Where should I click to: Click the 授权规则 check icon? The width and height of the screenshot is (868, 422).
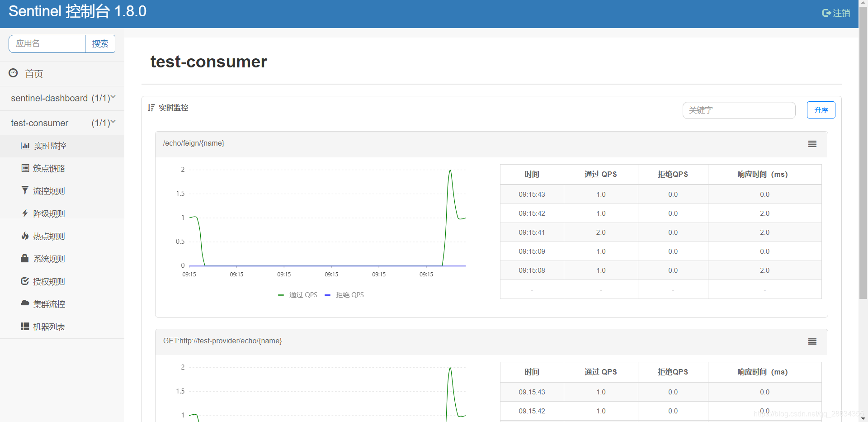(25, 281)
